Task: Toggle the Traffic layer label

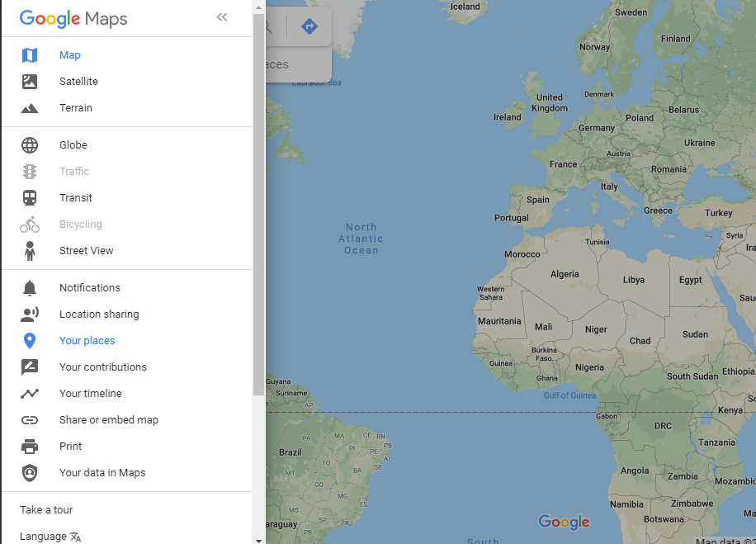Action: coord(74,172)
